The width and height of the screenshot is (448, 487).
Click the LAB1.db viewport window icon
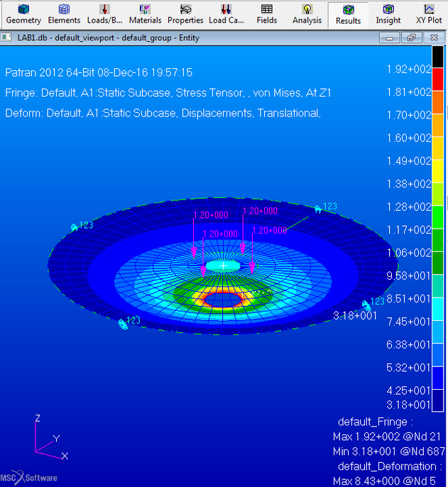tap(6, 38)
